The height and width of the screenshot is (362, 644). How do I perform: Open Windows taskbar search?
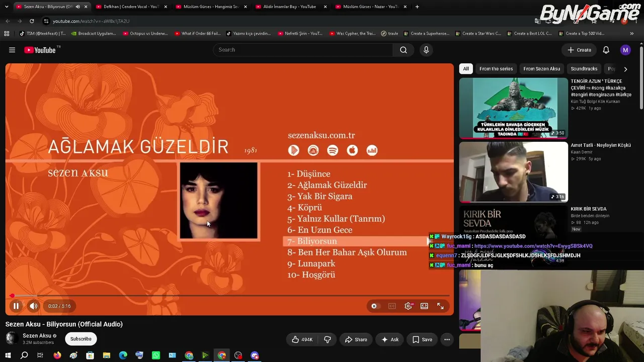[24, 355]
